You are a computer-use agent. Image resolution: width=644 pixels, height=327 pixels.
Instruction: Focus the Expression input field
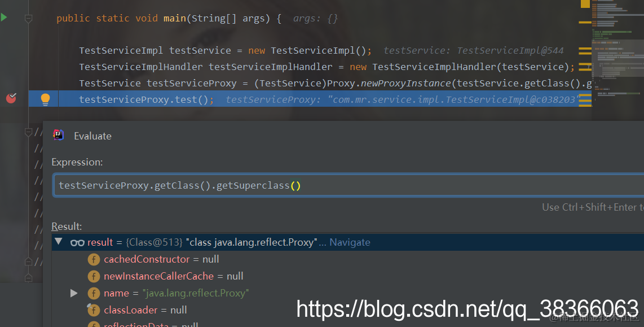[349, 185]
